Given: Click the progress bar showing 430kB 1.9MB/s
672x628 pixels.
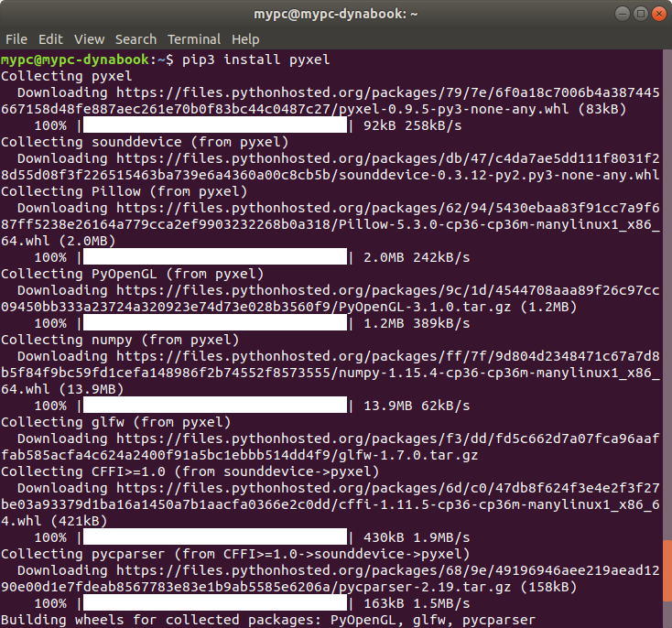Looking at the screenshot, I should (215, 537).
